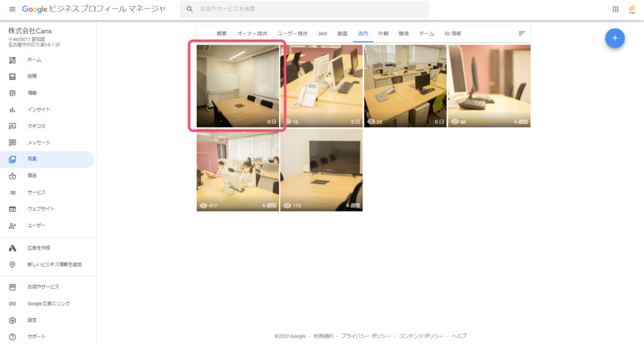The width and height of the screenshot is (644, 344).
Task: Open the photo sort filter icon
Action: (x=521, y=33)
